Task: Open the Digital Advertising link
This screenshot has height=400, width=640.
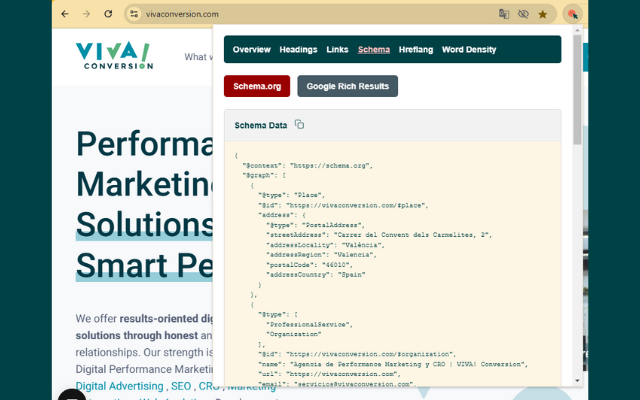Action: (x=119, y=386)
